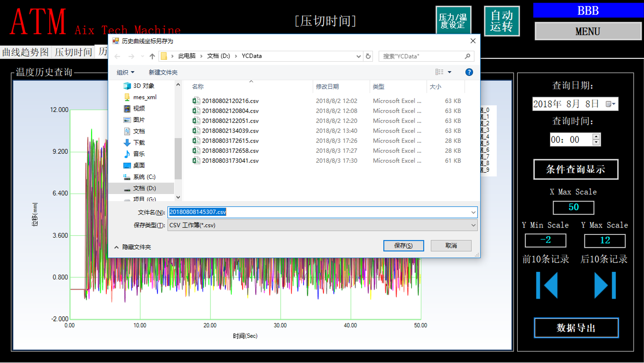This screenshot has height=363, width=644.
Task: Increase query time with up spinner
Action: click(596, 136)
